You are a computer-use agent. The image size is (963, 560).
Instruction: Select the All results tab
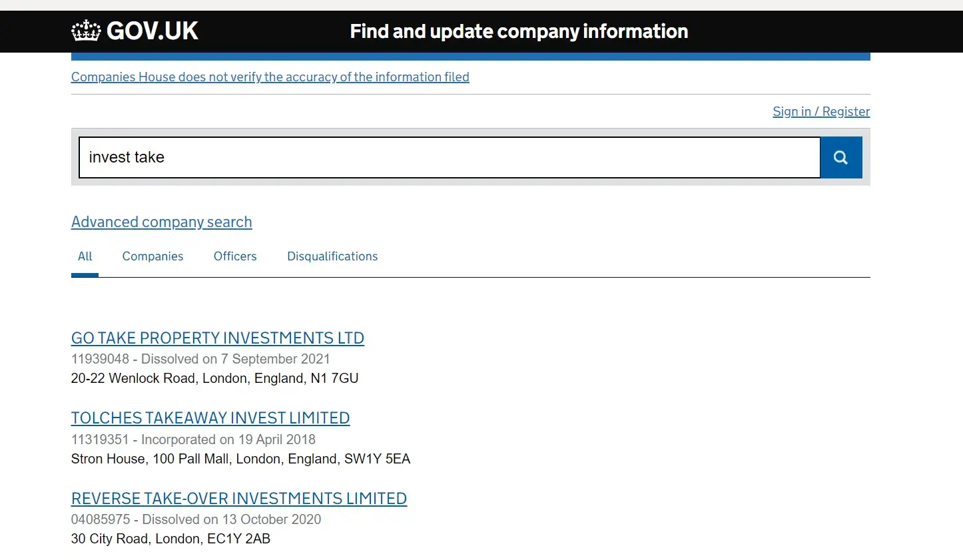coord(85,256)
